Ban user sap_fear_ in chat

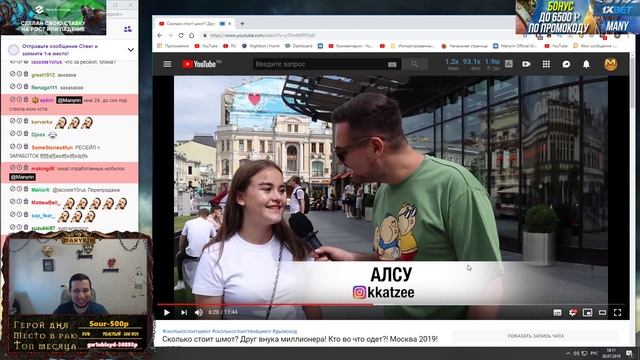(12, 214)
